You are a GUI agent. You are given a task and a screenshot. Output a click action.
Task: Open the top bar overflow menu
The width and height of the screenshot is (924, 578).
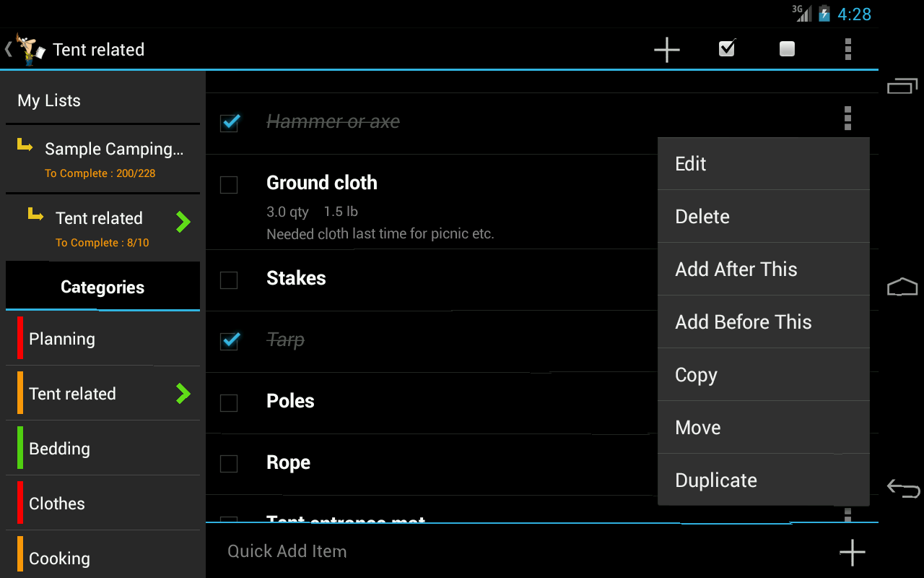(x=847, y=49)
